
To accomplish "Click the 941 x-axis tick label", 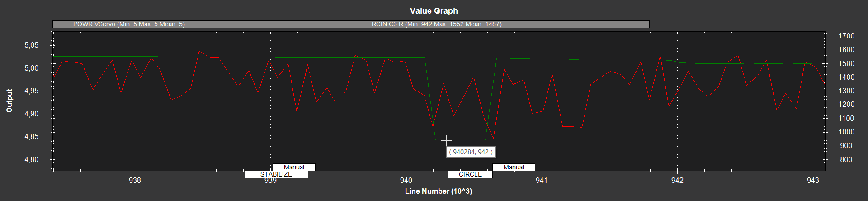I will [542, 180].
